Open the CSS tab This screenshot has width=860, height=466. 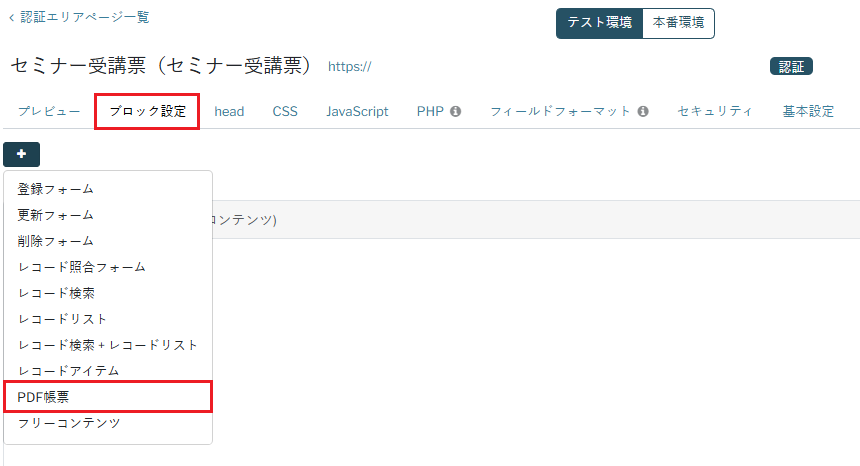tap(285, 112)
